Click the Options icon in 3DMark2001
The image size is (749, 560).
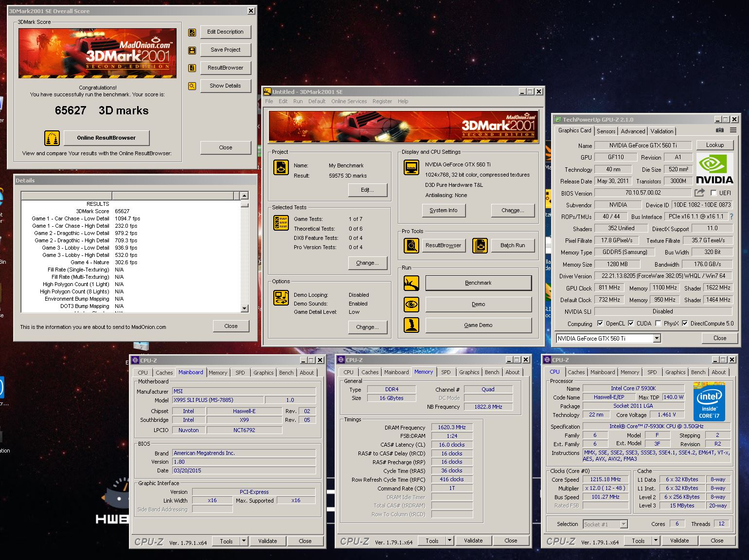tap(281, 297)
